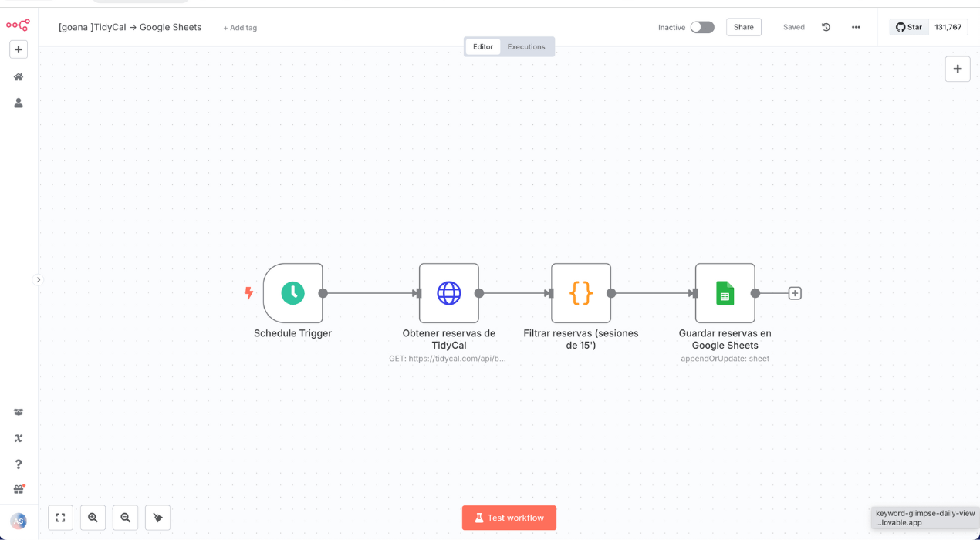Select the Editor tab
980x540 pixels.
pos(483,47)
